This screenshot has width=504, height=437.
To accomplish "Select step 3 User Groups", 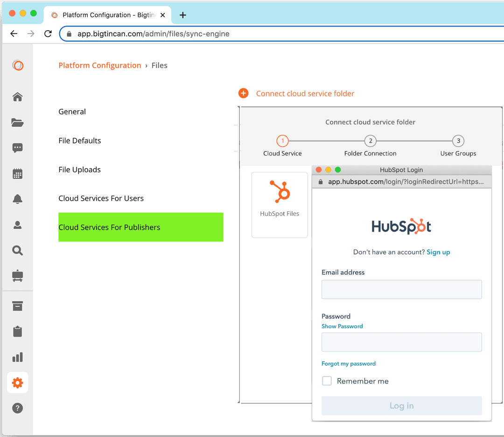I will (458, 141).
